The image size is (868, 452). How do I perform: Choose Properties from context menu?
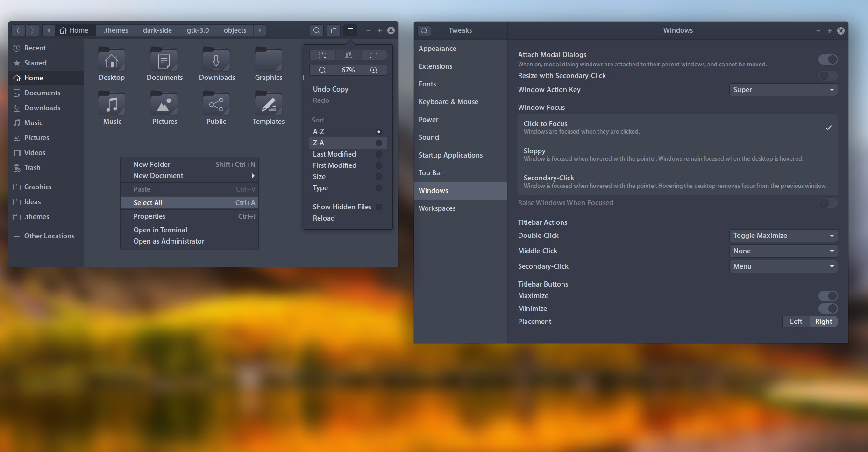(189, 216)
